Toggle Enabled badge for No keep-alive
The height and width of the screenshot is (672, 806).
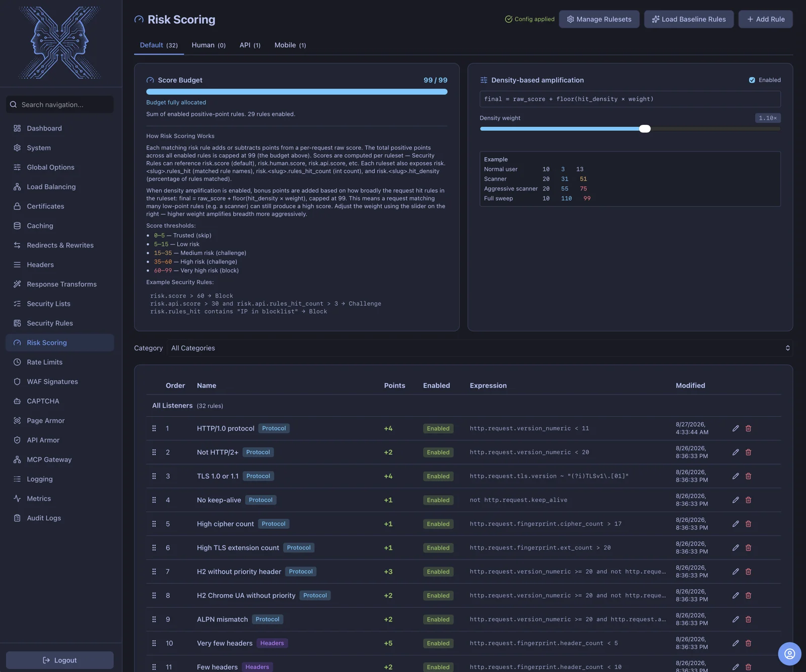pyautogui.click(x=438, y=500)
